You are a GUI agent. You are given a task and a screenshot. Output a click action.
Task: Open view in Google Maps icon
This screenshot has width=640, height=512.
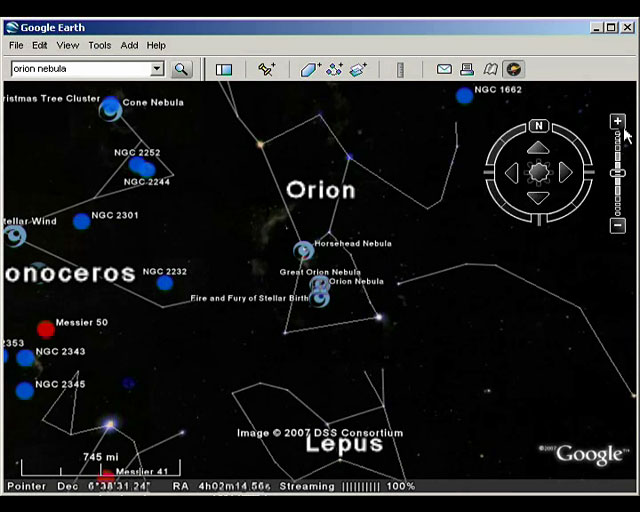pos(490,69)
